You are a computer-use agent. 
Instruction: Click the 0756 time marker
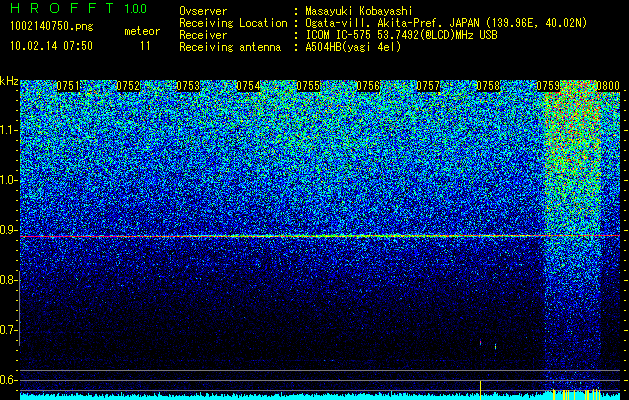coord(368,86)
